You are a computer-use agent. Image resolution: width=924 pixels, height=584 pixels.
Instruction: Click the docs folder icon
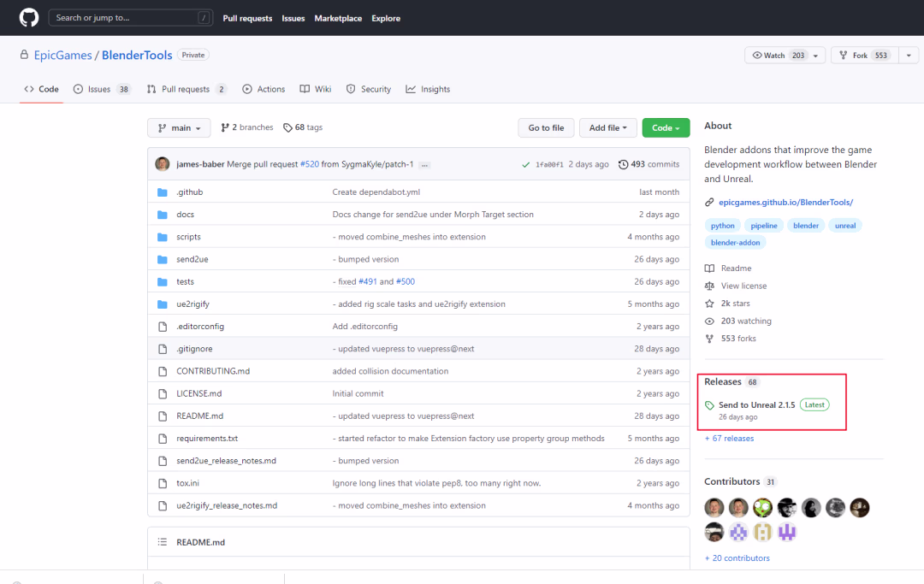coord(163,215)
